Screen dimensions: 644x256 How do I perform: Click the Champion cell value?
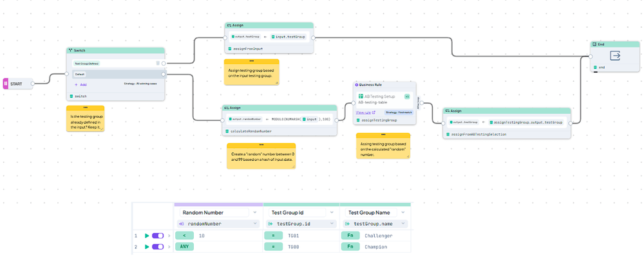coord(376,247)
